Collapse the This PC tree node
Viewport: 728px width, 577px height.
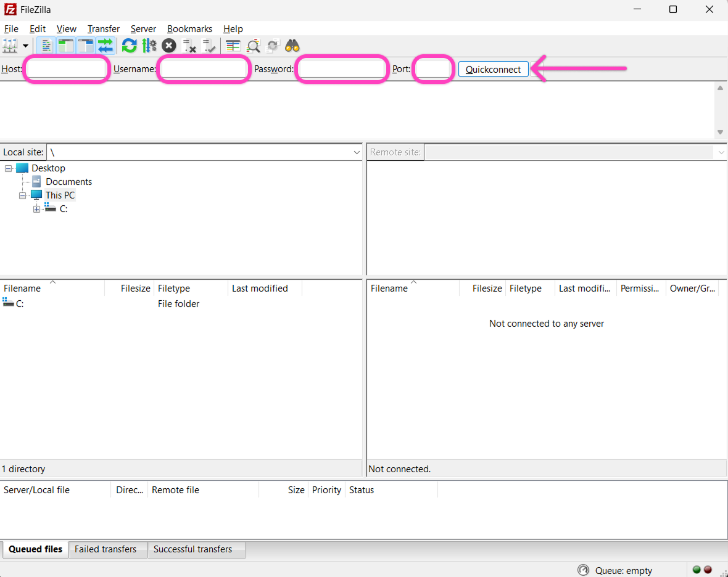pos(22,195)
